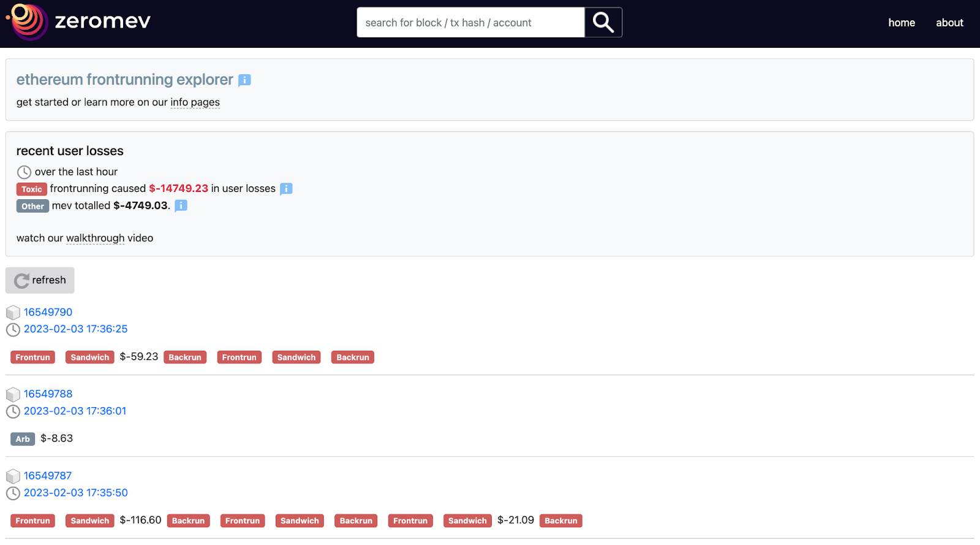
Task: Click first Frontrun tag in block 16549790
Action: click(x=32, y=357)
